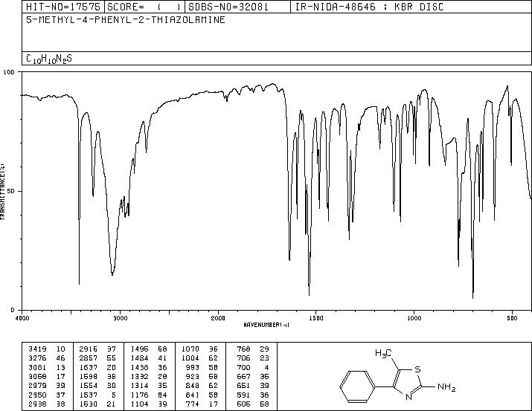Click the WAVENUMBER axis title
This screenshot has width=532, height=411.
coord(266,325)
